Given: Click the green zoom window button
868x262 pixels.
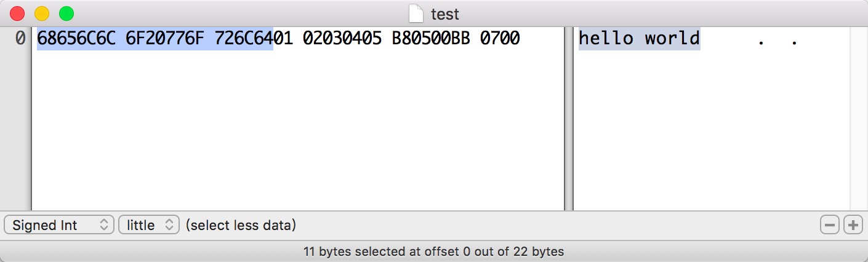Looking at the screenshot, I should (66, 13).
